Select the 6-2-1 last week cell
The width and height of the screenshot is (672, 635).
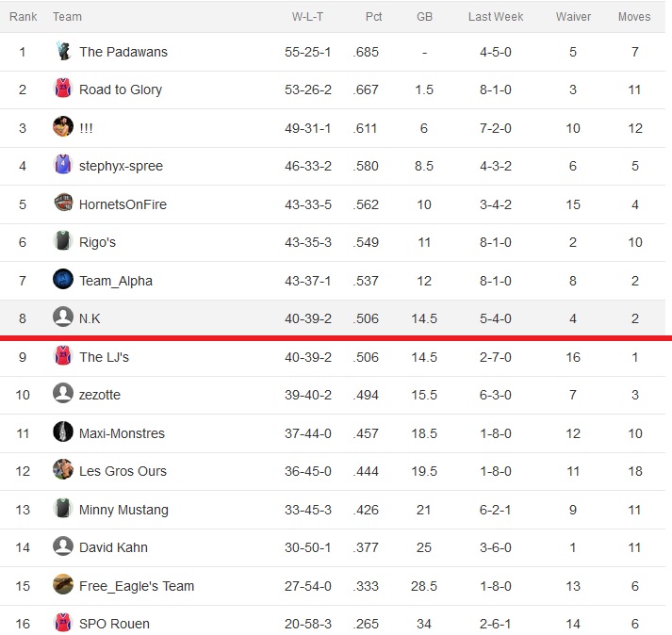pos(496,510)
